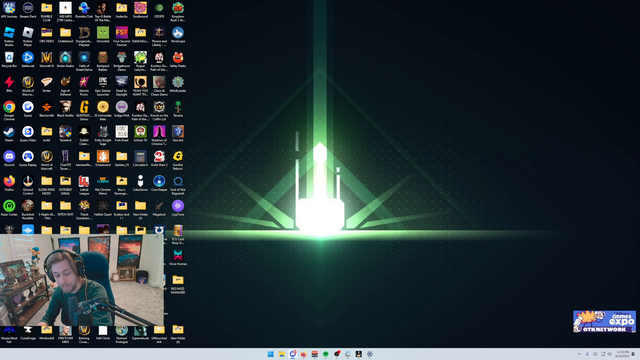Show hidden system tray icons
The height and width of the screenshot is (360, 640).
(x=579, y=354)
